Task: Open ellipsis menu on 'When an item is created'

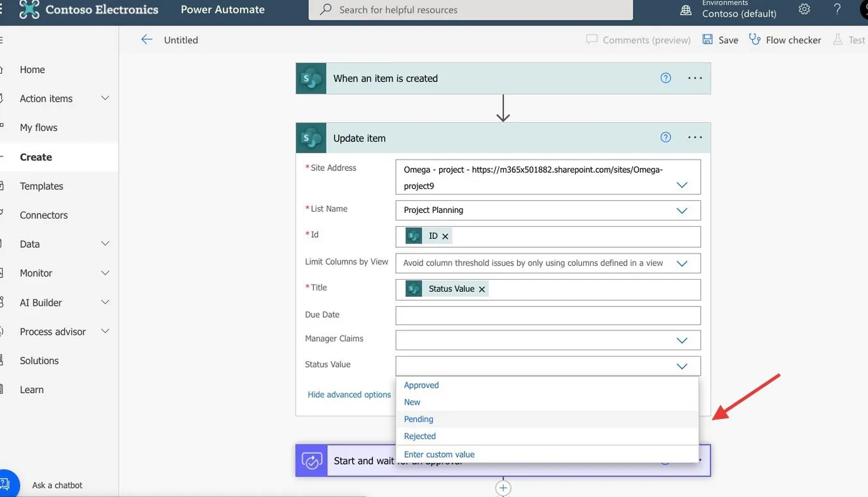Action: pos(695,78)
